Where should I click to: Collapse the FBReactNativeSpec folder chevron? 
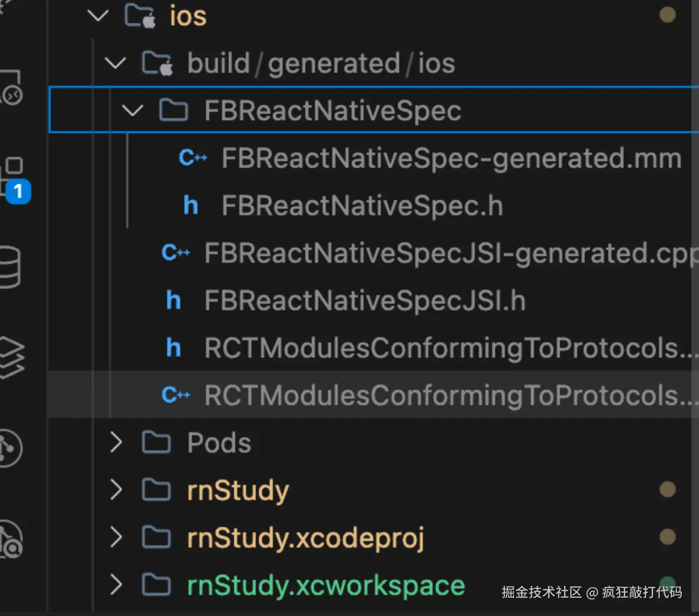pyautogui.click(x=132, y=111)
